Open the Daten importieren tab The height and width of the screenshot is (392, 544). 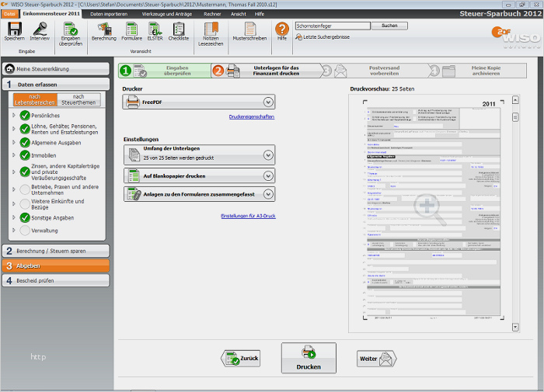[x=108, y=14]
